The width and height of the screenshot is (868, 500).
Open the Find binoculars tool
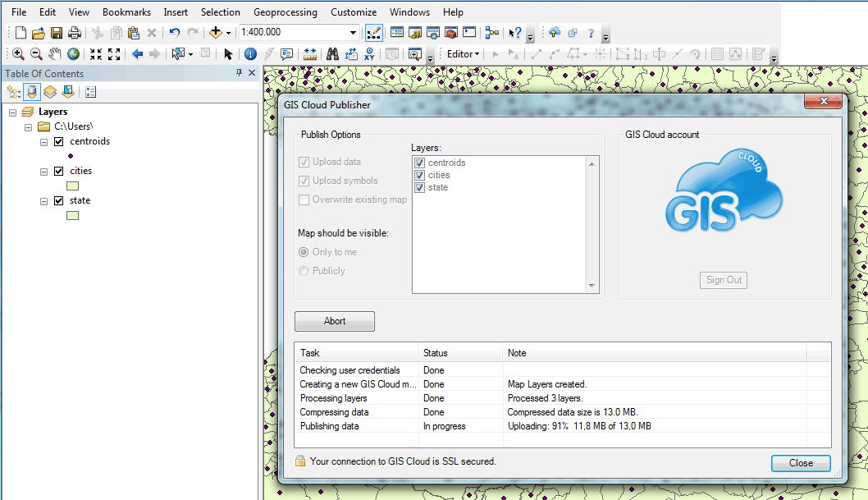point(333,54)
